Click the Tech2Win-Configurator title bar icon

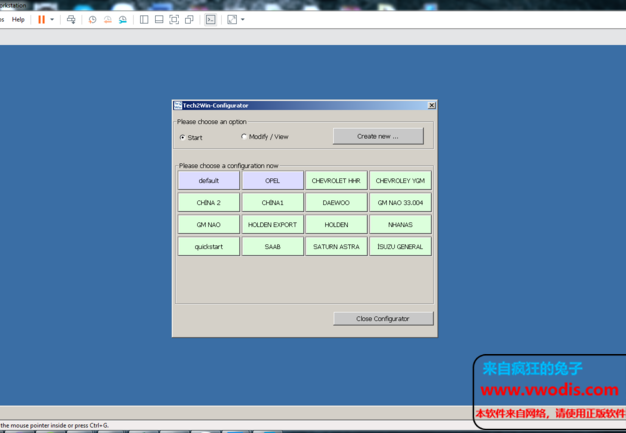(x=178, y=105)
